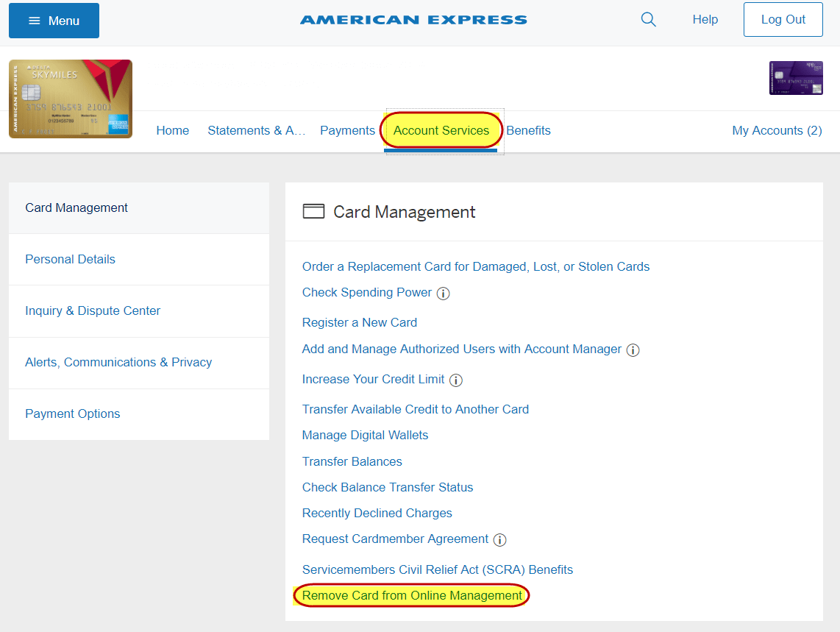Image resolution: width=840 pixels, height=632 pixels.
Task: Order a Replacement Card link
Action: click(x=476, y=266)
